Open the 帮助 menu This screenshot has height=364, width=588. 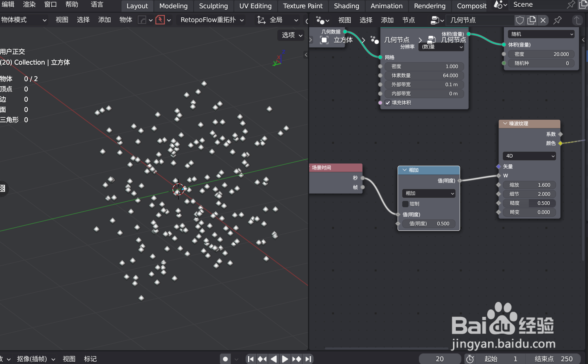click(x=72, y=5)
